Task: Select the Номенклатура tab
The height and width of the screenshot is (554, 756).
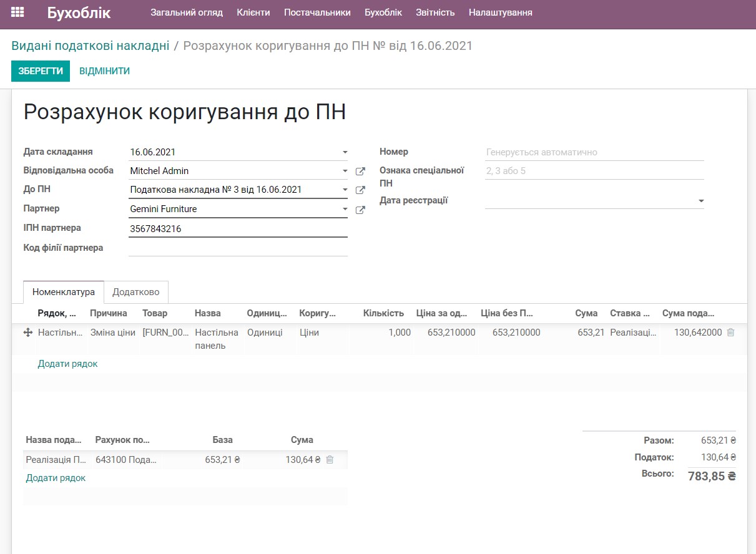Action: [63, 291]
